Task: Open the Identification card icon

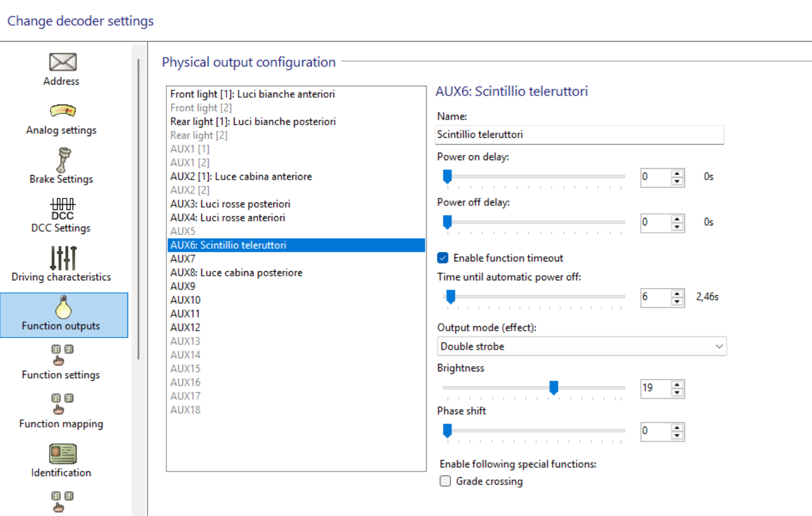Action: pyautogui.click(x=62, y=454)
